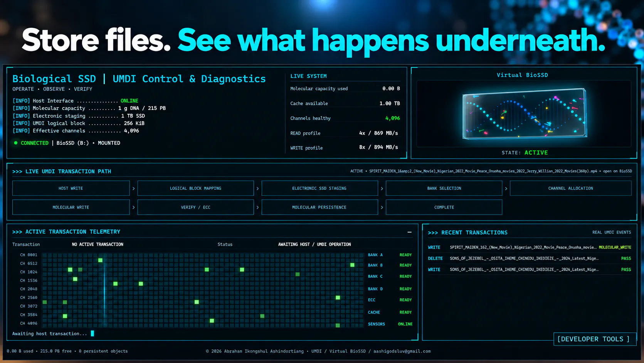
Task: Select the ELECTRONIC SSD STAGING stage
Action: click(x=319, y=188)
